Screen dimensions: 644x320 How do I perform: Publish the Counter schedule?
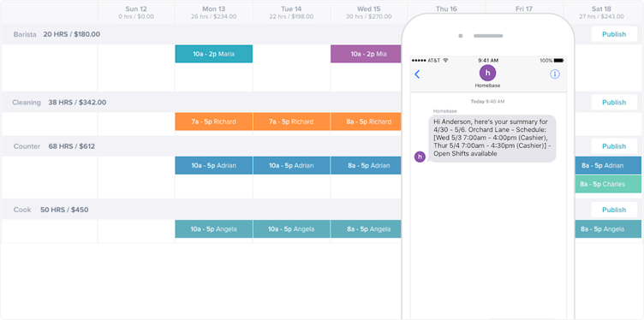pos(614,146)
